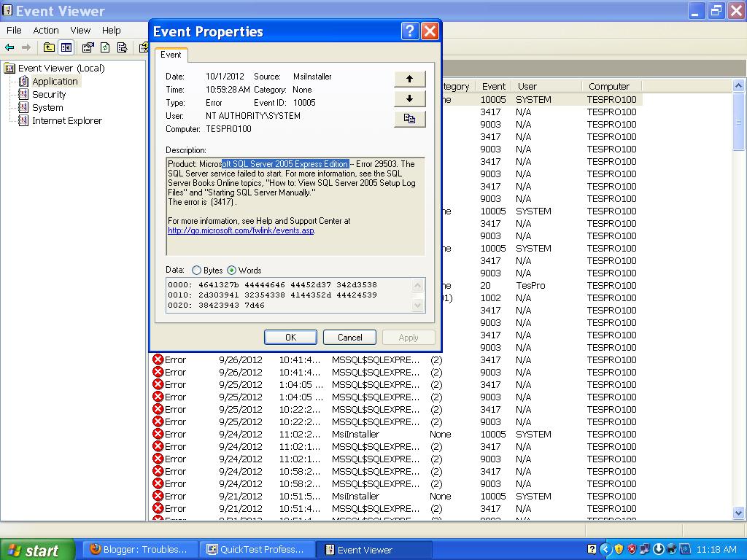
Task: Click the red shield with X tray icon
Action: (632, 549)
